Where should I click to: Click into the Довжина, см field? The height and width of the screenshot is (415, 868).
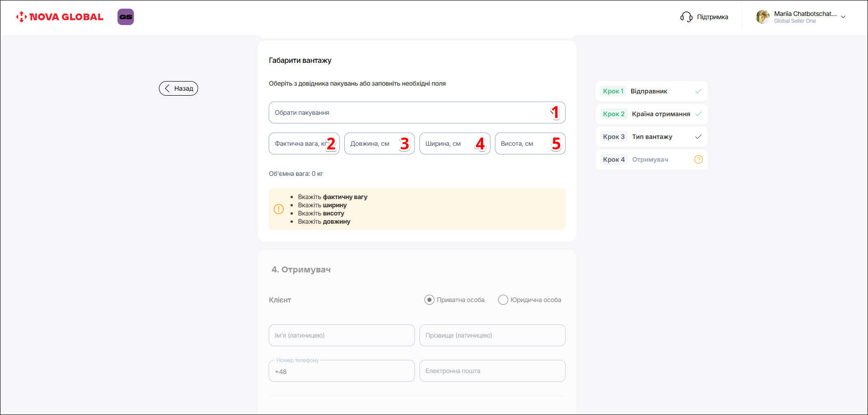373,143
